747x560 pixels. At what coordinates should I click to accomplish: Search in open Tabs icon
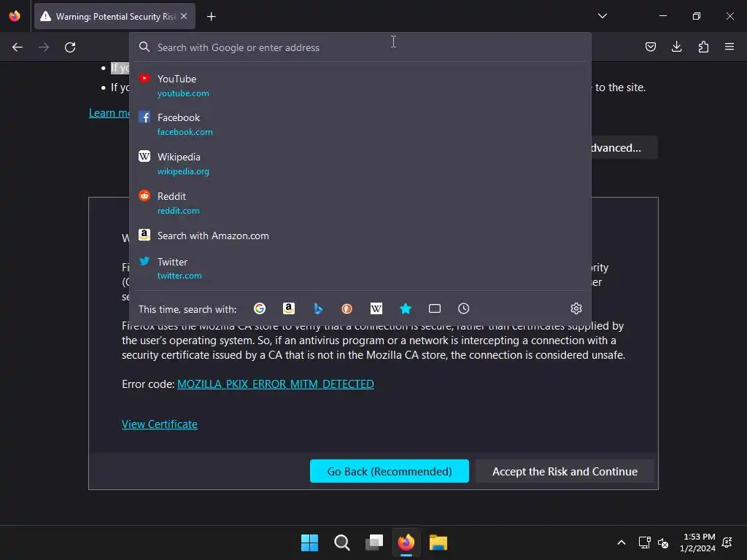[x=435, y=308]
